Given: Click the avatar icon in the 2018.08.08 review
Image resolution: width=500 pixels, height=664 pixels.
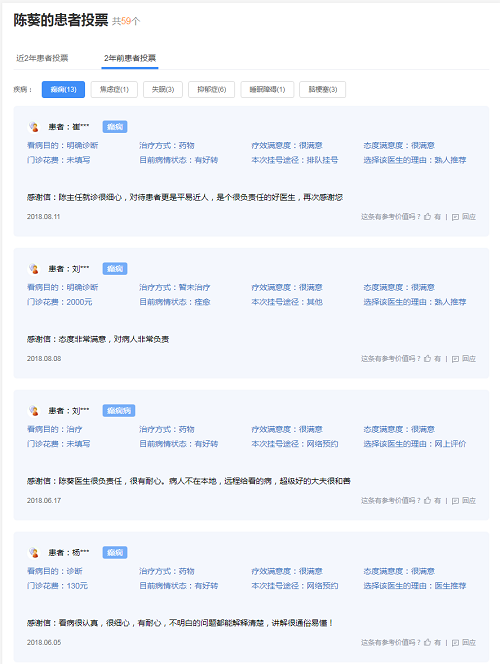Looking at the screenshot, I should [x=33, y=268].
